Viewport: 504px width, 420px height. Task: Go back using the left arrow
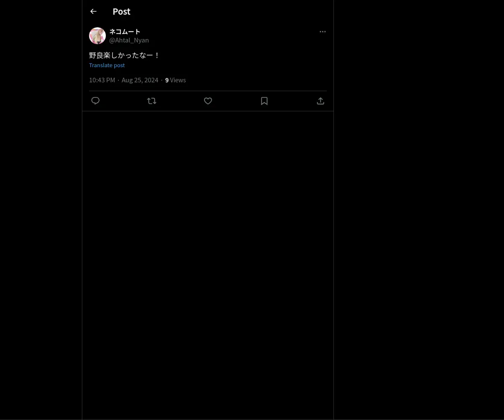click(x=93, y=11)
